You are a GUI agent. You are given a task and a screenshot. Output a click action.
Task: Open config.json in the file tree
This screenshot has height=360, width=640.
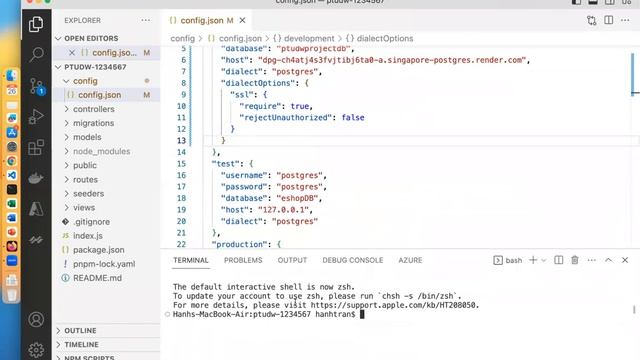(x=100, y=95)
